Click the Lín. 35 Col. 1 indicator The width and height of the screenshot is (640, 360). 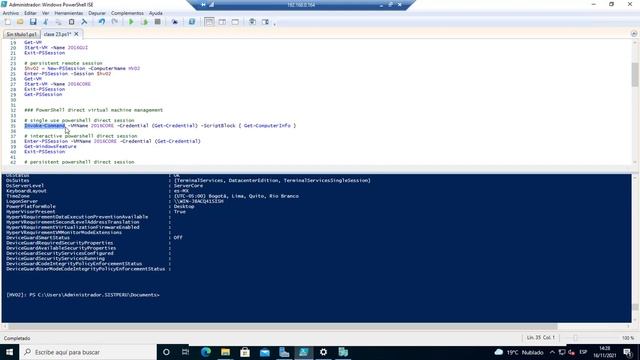(x=540, y=338)
